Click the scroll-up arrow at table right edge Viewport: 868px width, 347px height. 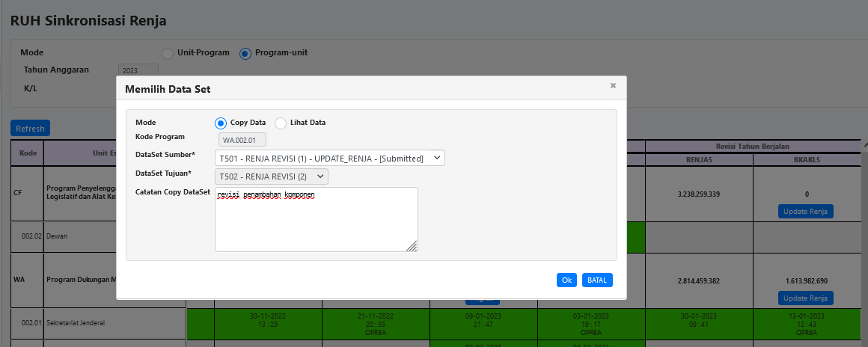[x=864, y=145]
